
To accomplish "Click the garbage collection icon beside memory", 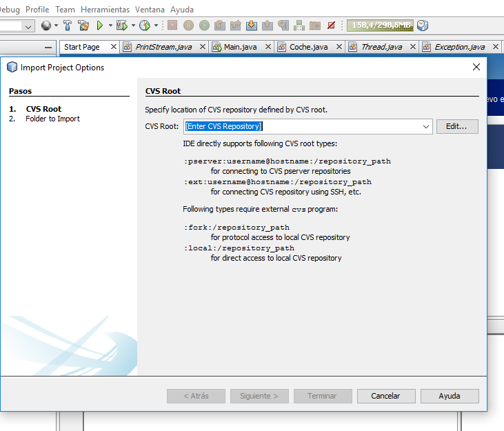I will coord(423,26).
